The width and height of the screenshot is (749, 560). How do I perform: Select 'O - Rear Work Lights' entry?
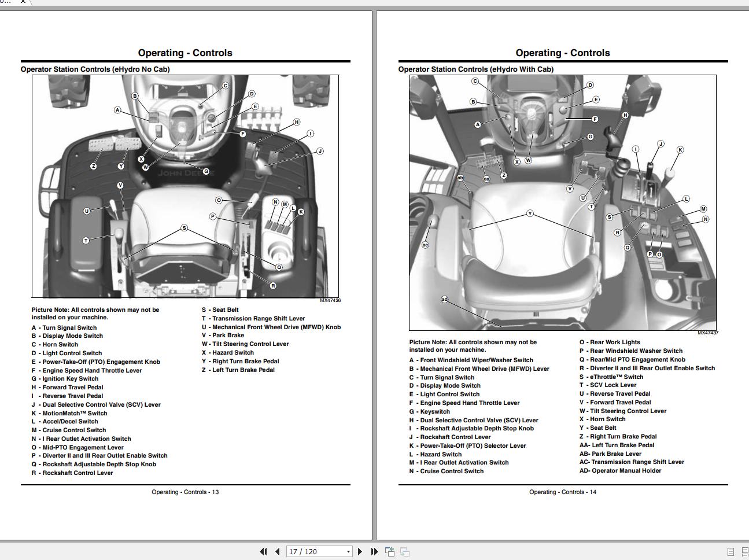[x=610, y=342]
